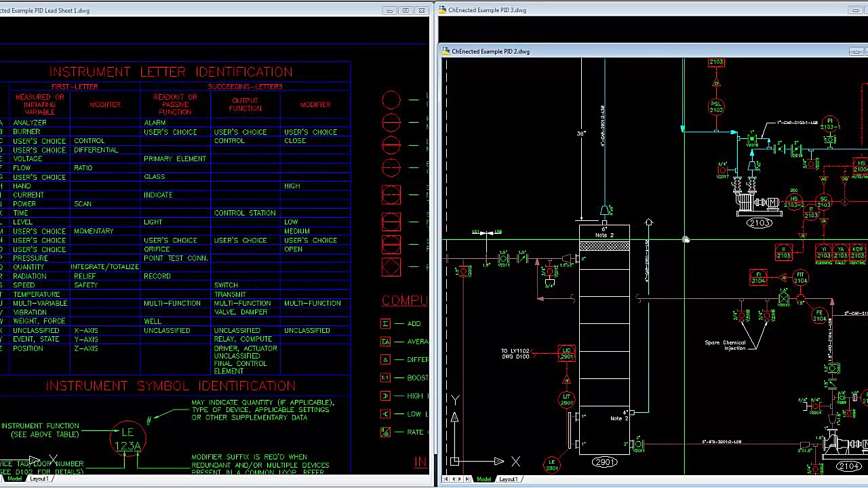Minimize the PID Lead Sheet 1.dwg window
This screenshot has height=488, width=868.
pos(389,10)
